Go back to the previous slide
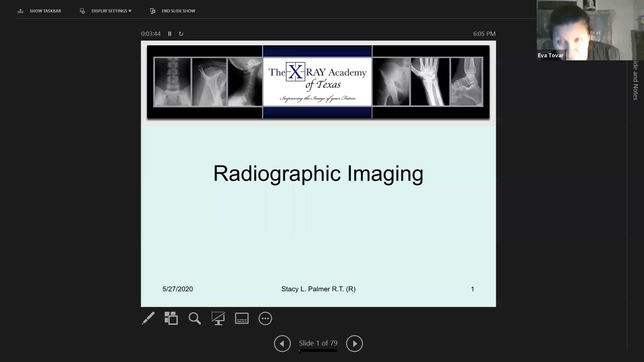644x362 pixels. pos(282,343)
